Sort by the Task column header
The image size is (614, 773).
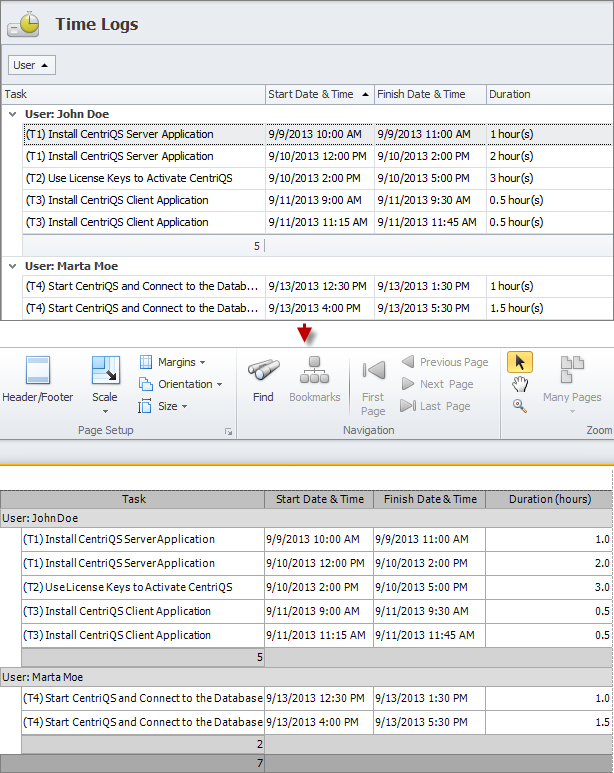click(134, 94)
